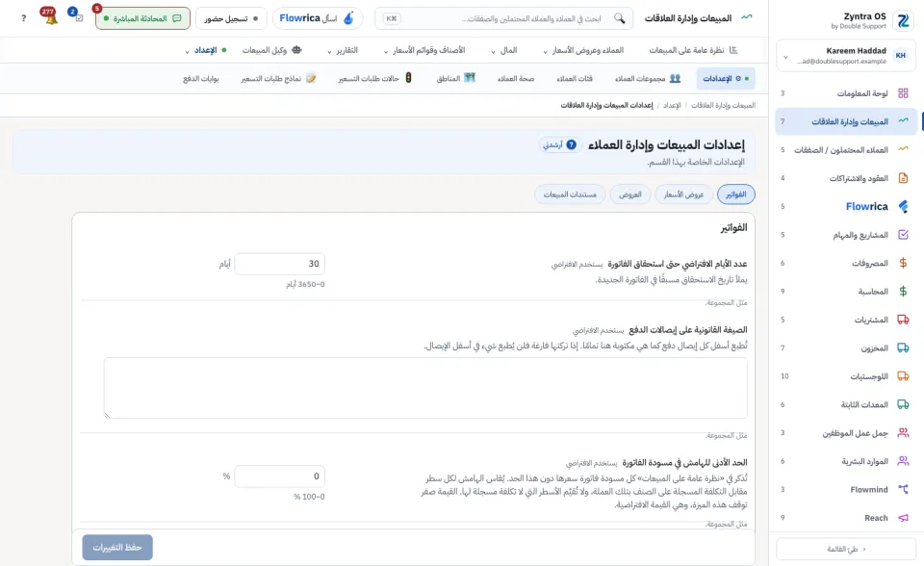Collapse the sidebar with طيّ القائمة
924x566 pixels.
(846, 549)
